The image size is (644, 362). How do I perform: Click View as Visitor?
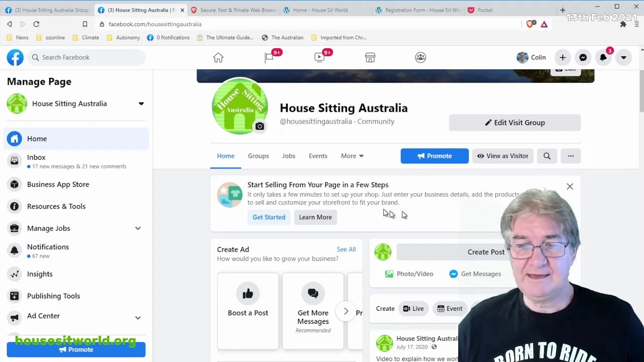(503, 156)
